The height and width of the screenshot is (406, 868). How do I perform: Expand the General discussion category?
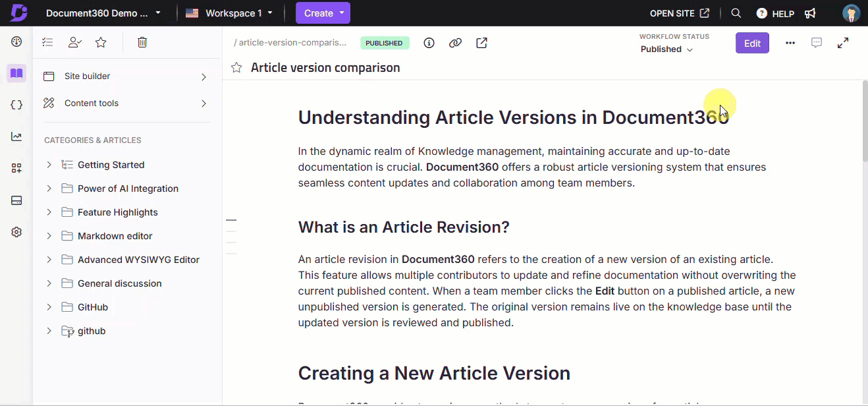[x=49, y=283]
